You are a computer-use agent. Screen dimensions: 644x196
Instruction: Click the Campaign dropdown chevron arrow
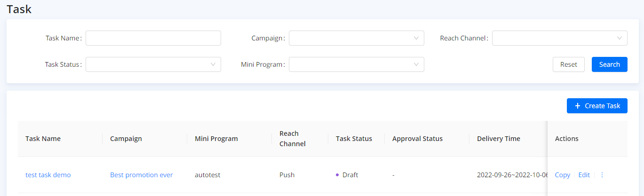[416, 38]
